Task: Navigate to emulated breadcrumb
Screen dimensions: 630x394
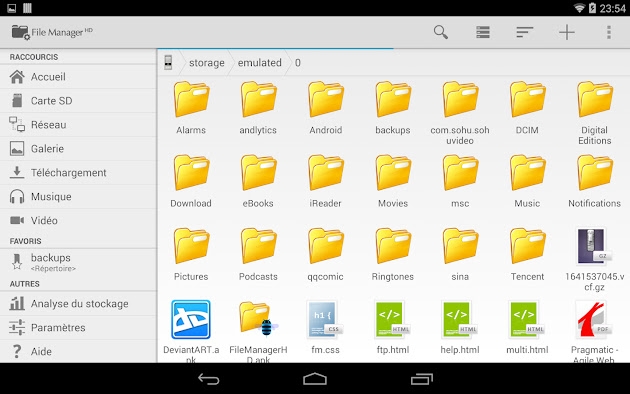Action: (260, 63)
